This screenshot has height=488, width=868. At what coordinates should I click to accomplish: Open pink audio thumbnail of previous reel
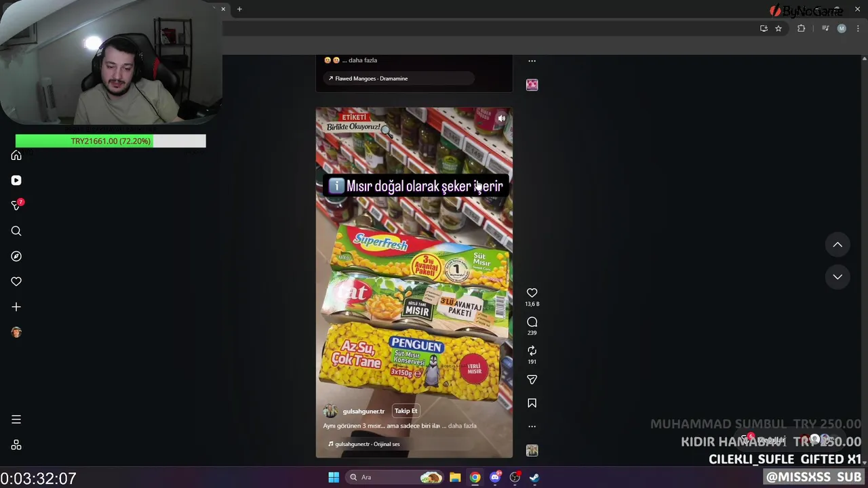coord(532,85)
